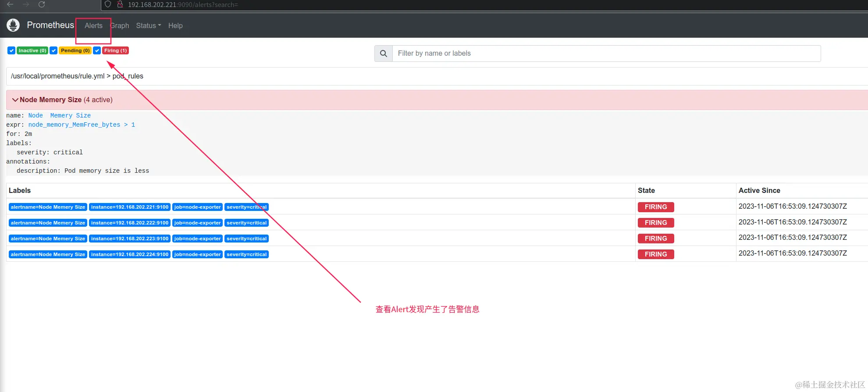Click the Firing (1) red badge
Viewport: 868px width, 392px height.
(115, 50)
